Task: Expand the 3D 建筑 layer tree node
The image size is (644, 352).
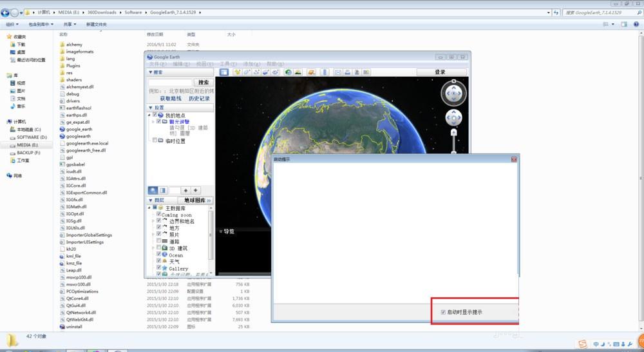Action: tap(153, 248)
